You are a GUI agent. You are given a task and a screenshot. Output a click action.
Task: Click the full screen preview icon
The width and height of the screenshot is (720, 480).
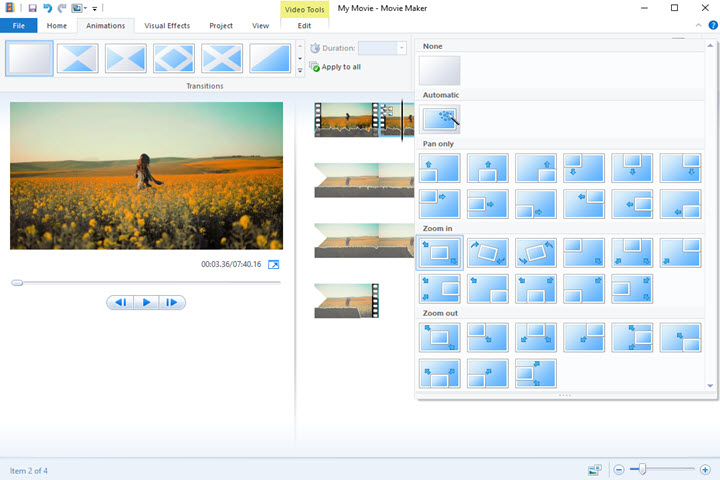tap(273, 264)
